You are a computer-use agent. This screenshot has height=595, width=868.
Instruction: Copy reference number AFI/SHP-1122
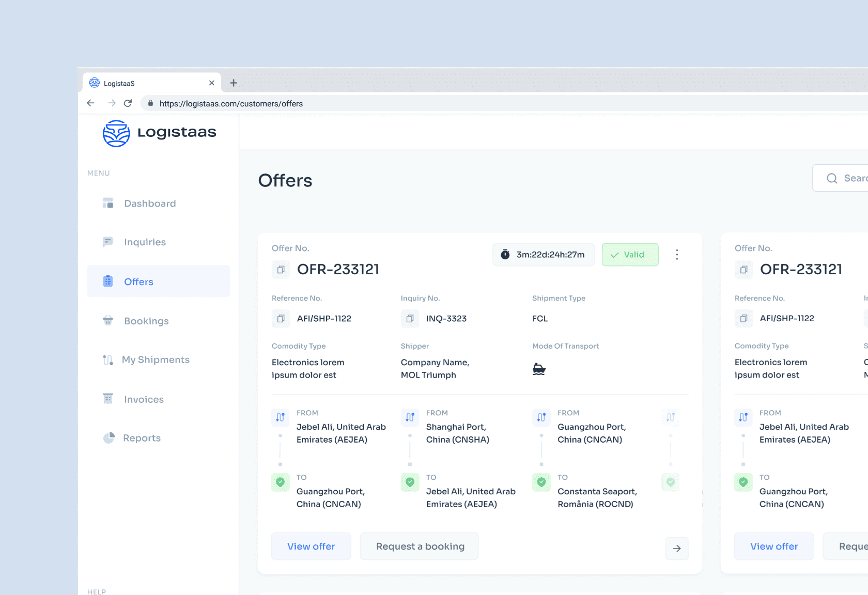point(281,319)
